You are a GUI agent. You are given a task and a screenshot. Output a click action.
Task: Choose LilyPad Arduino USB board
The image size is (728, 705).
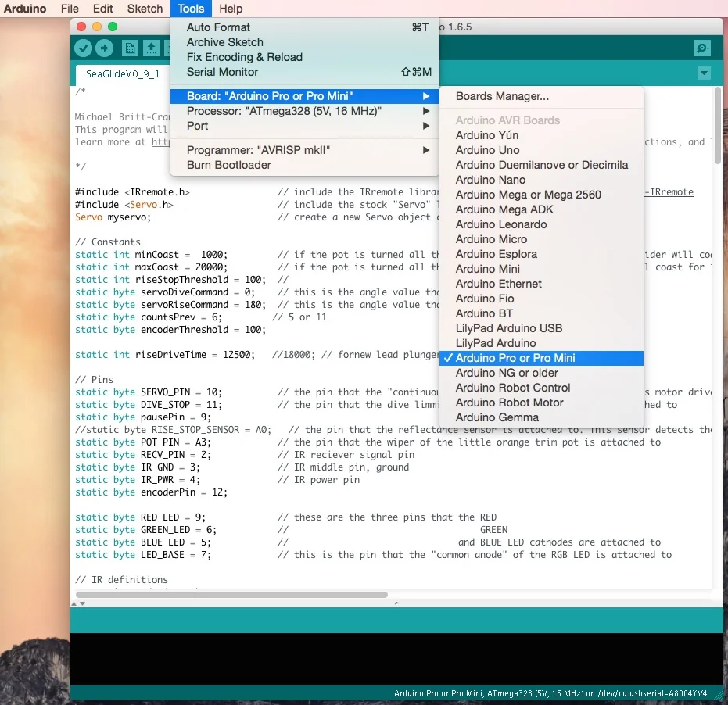[541, 328]
